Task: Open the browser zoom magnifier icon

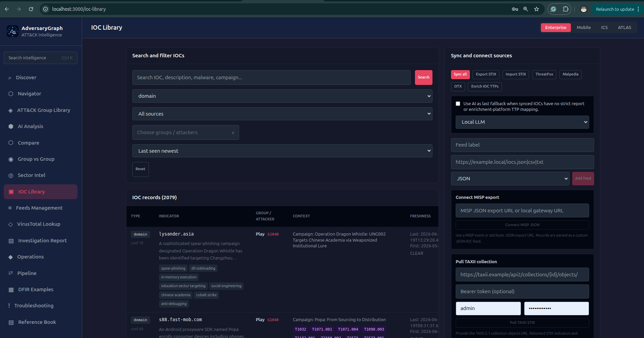Action: click(525, 9)
